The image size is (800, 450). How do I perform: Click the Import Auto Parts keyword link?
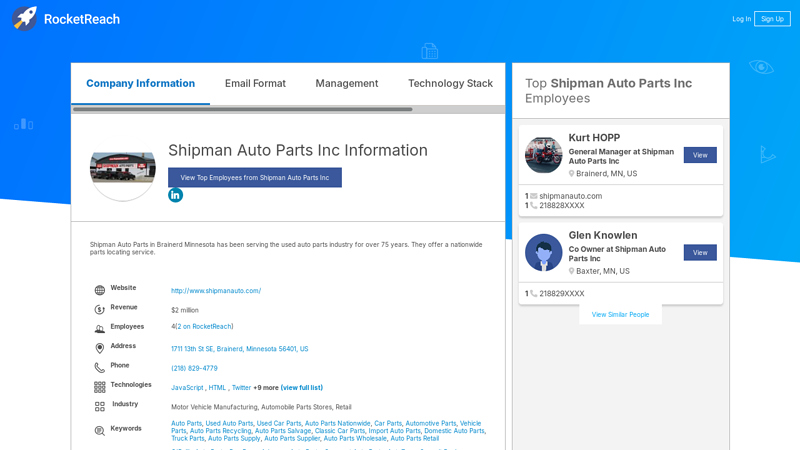[x=394, y=431]
